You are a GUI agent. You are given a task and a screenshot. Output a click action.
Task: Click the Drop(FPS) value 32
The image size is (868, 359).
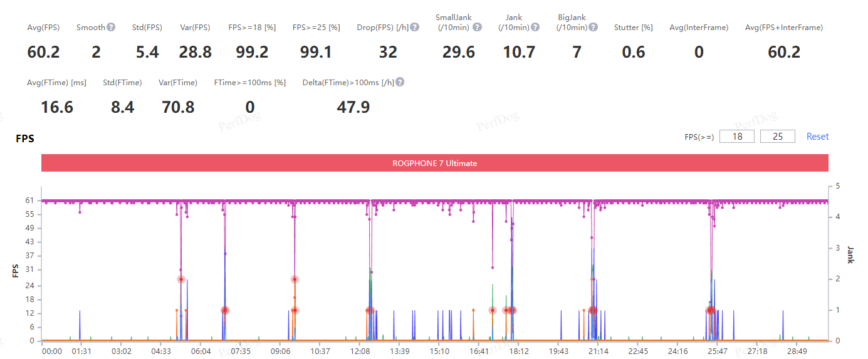(x=388, y=52)
